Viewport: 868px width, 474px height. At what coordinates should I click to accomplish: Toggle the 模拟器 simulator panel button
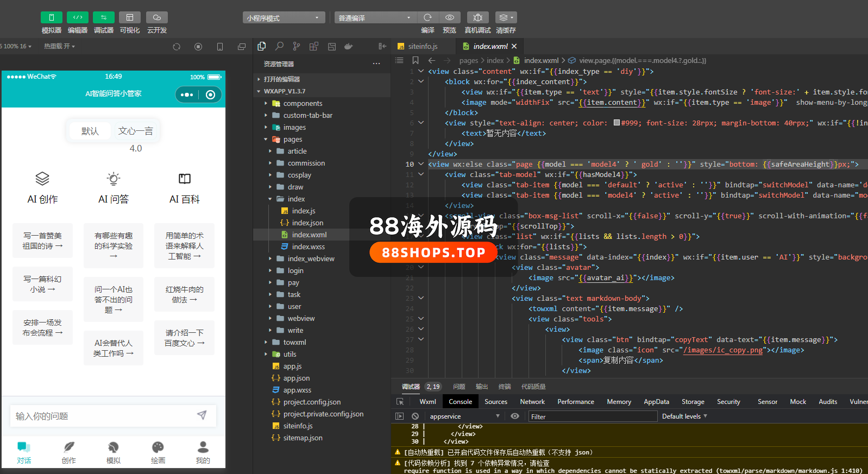52,17
